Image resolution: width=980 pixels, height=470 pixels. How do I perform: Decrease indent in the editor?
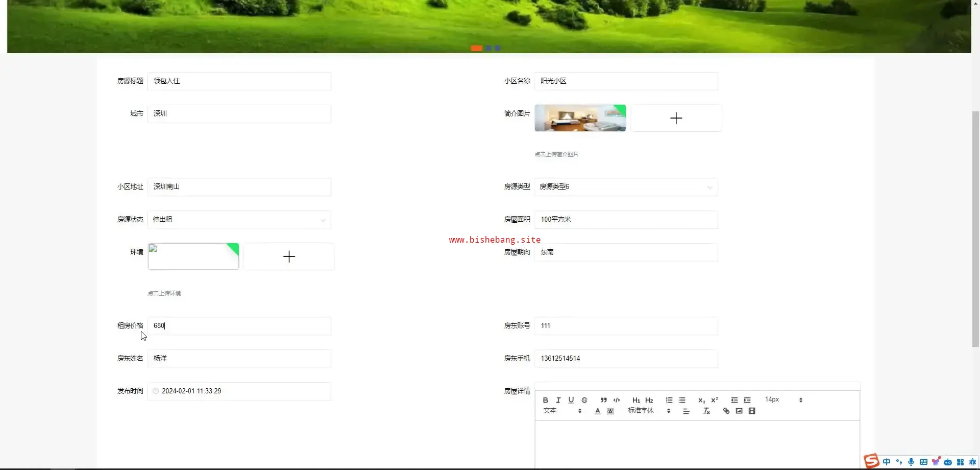coord(734,401)
